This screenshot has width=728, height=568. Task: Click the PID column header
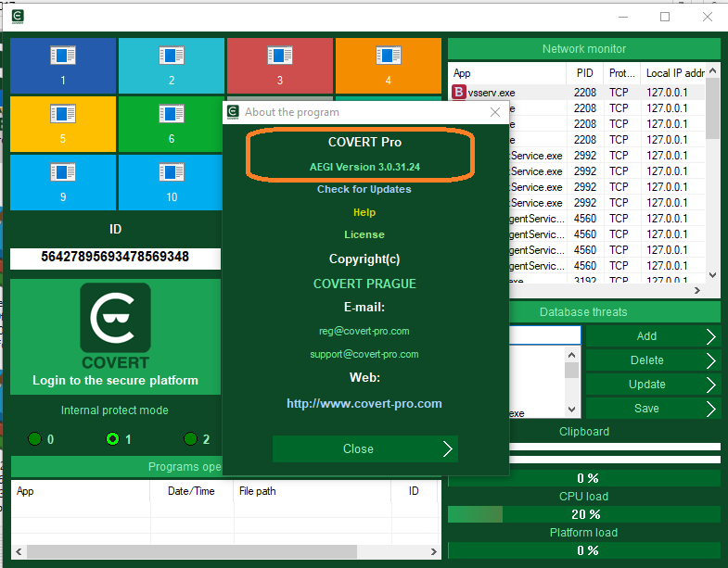[584, 73]
